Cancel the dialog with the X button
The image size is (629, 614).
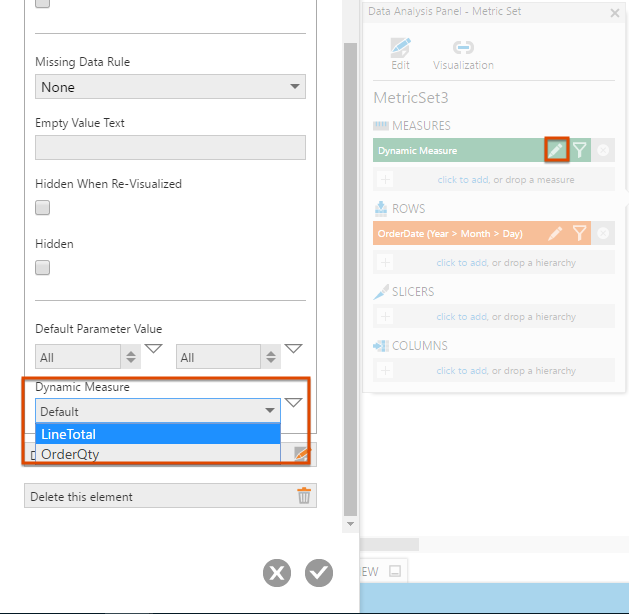[277, 572]
